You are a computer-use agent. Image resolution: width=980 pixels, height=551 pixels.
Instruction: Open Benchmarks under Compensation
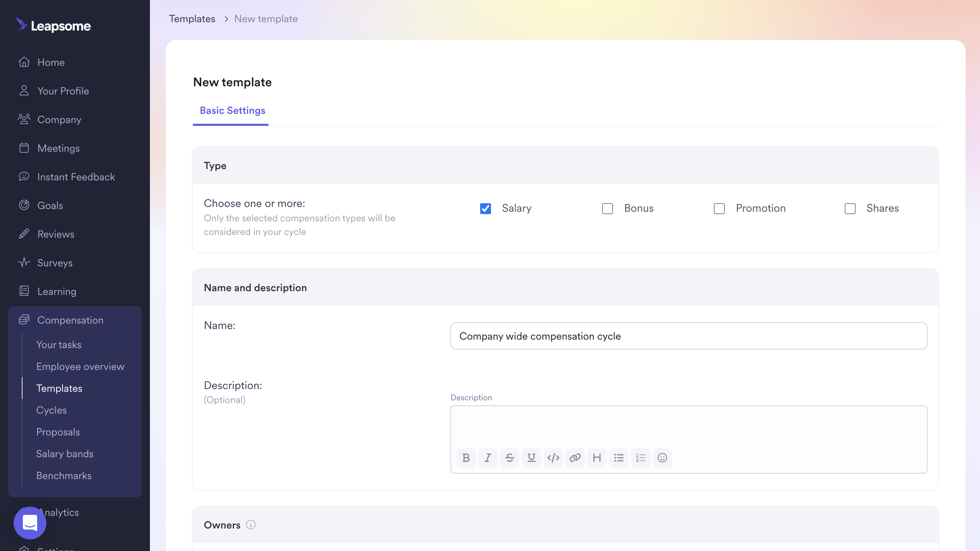coord(63,475)
